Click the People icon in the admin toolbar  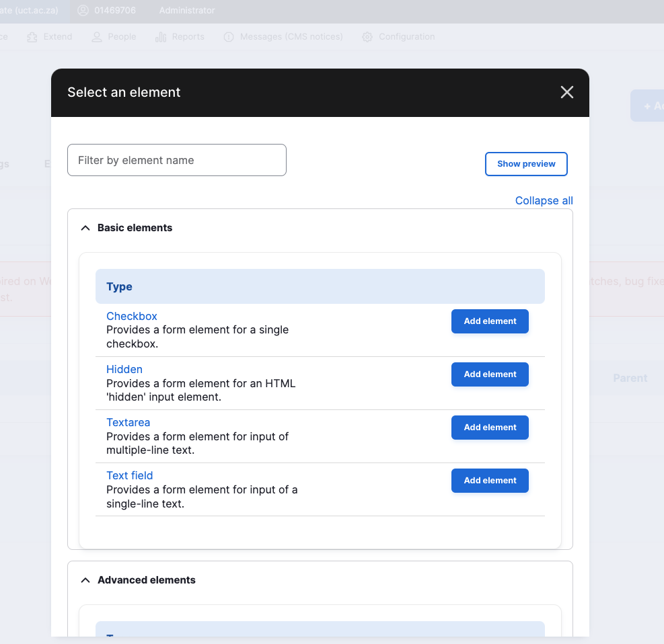click(96, 37)
